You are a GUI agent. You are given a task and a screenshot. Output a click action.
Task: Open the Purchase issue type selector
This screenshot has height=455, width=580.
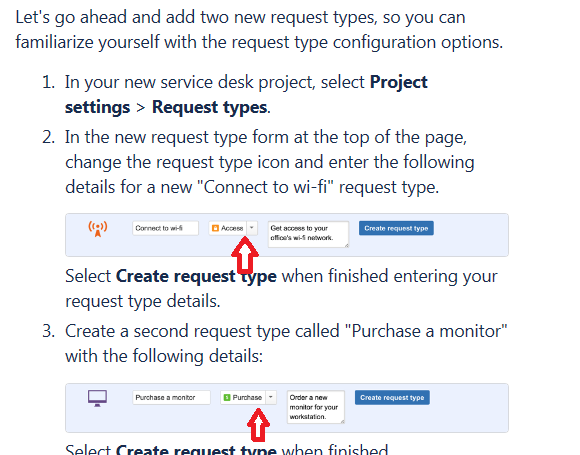(248, 398)
